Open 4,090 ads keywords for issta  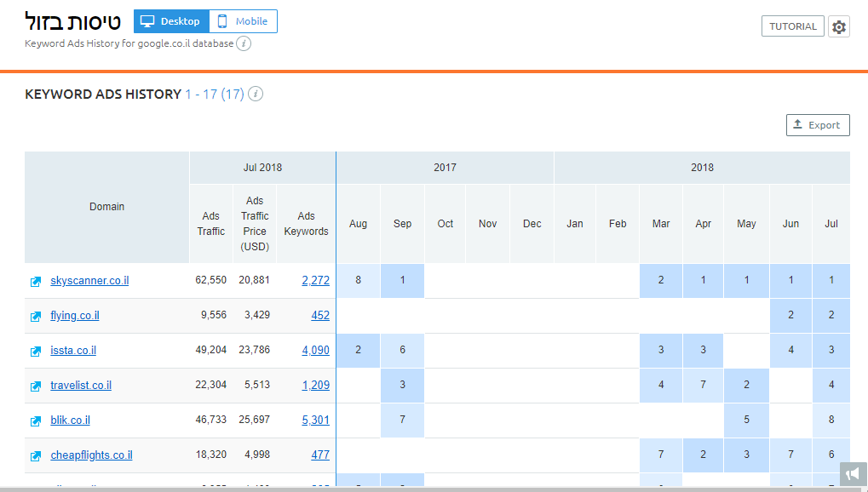(x=315, y=351)
